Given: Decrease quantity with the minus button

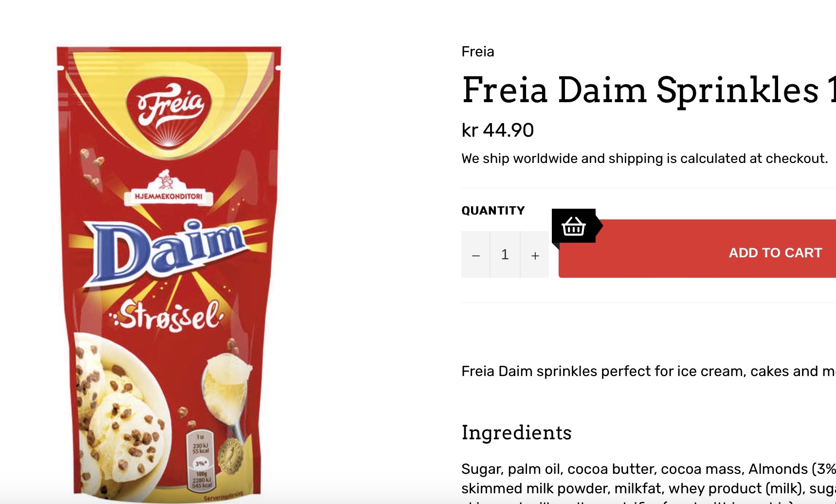Looking at the screenshot, I should [x=476, y=254].
